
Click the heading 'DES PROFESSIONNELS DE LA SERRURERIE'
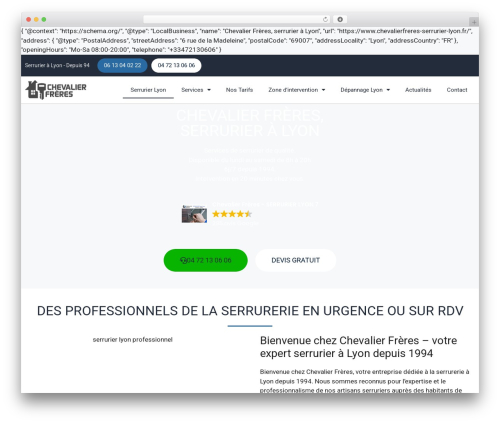coord(250,311)
